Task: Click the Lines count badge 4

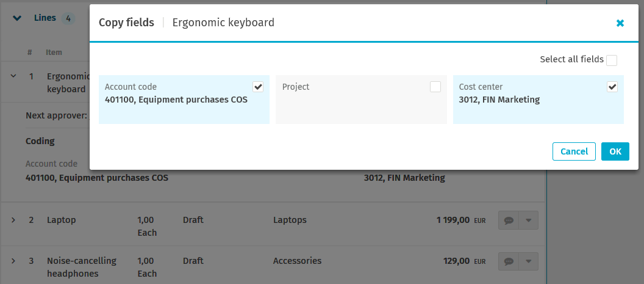Action: pyautogui.click(x=68, y=18)
